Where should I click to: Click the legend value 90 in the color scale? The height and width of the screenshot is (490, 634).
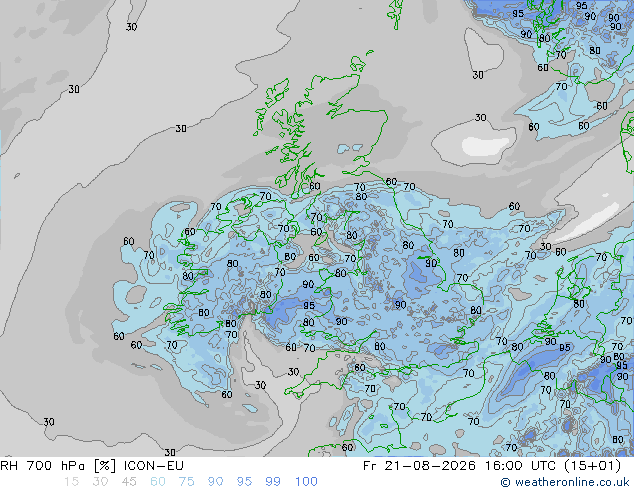point(215,482)
